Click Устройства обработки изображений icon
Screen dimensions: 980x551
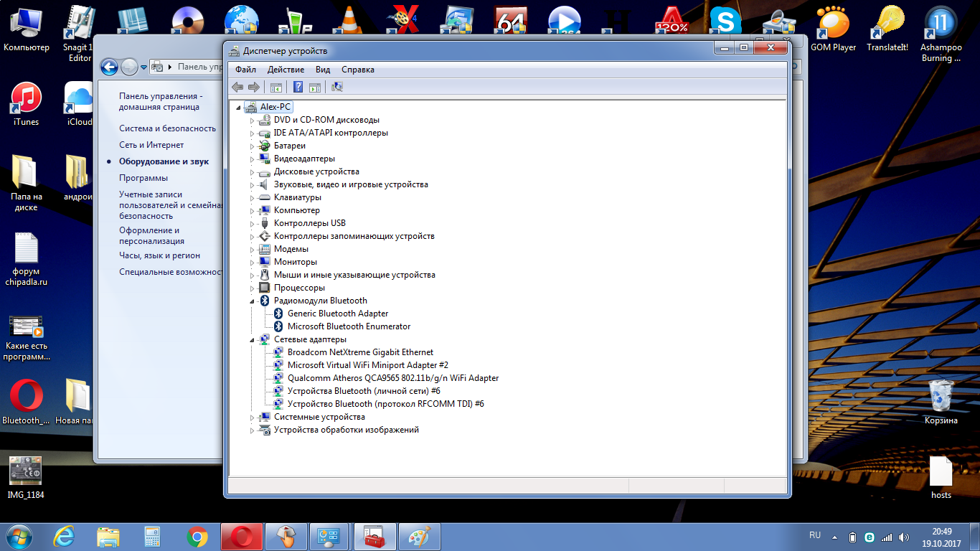click(264, 430)
